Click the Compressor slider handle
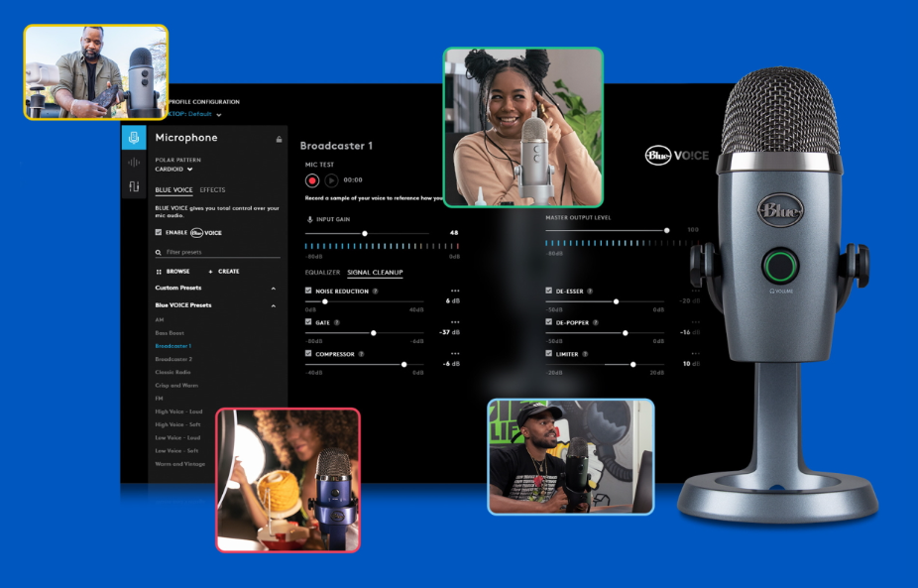 click(403, 364)
